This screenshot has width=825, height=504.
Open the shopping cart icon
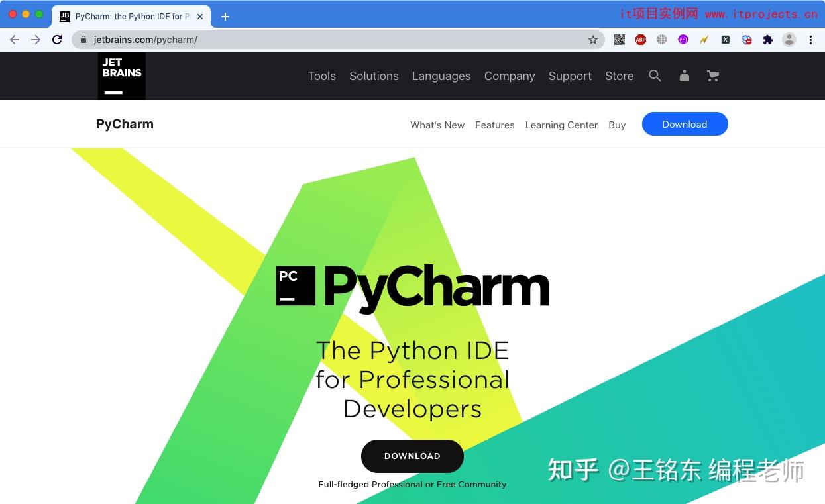coord(713,76)
